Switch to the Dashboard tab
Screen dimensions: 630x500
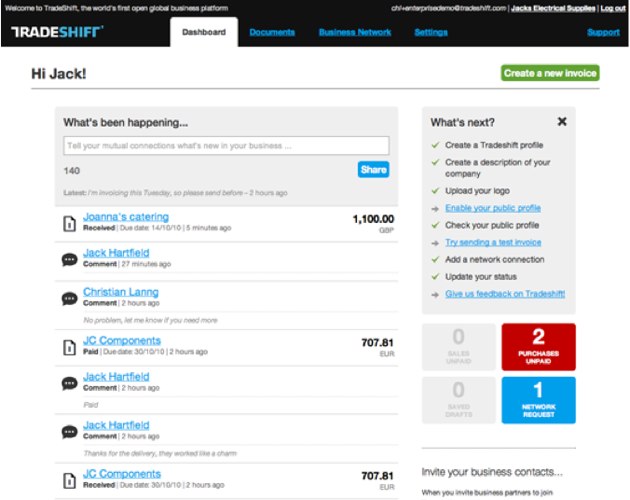tap(204, 32)
